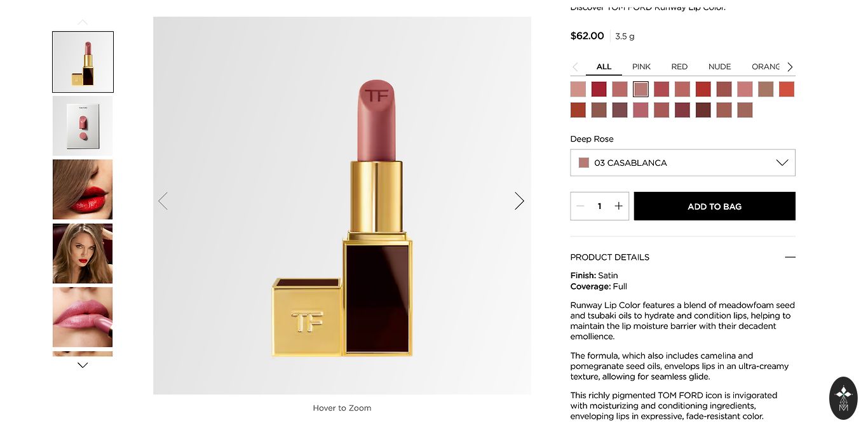Show the previous product image with left arrow
The height and width of the screenshot is (430, 868).
pyautogui.click(x=163, y=201)
